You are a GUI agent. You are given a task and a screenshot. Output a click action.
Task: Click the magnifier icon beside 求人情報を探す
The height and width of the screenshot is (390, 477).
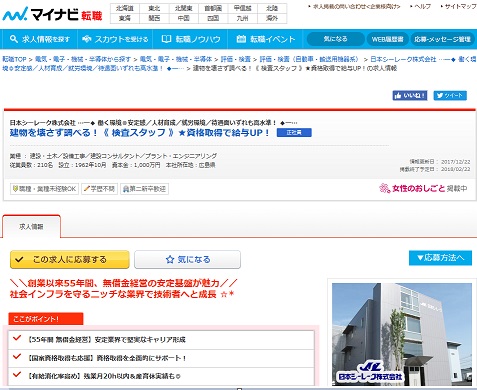(14, 39)
